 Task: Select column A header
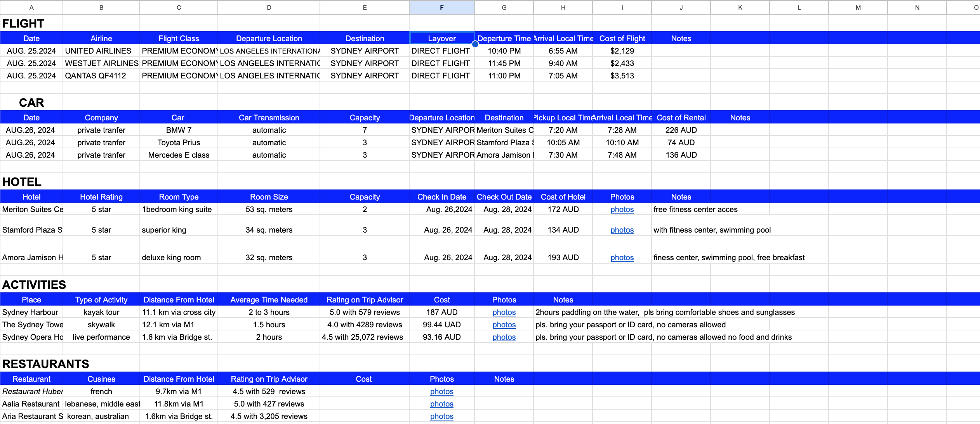point(31,7)
